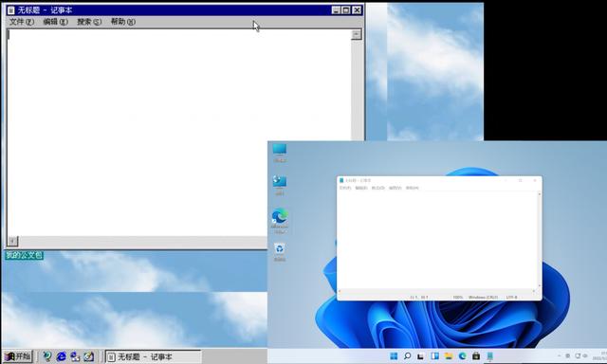Open the Recycle Bin on the Windows 11 desktop
The height and width of the screenshot is (364, 607).
[x=280, y=252]
